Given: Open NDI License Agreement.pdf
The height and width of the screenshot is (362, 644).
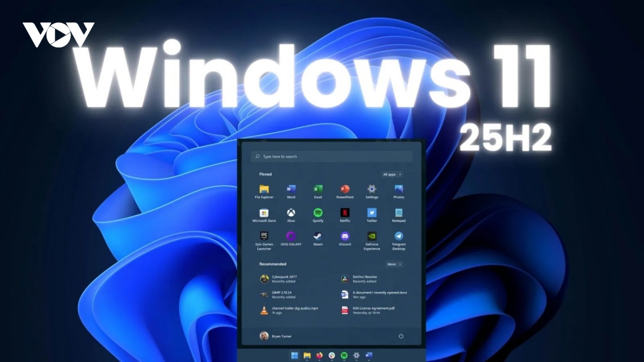Looking at the screenshot, I should [x=368, y=310].
